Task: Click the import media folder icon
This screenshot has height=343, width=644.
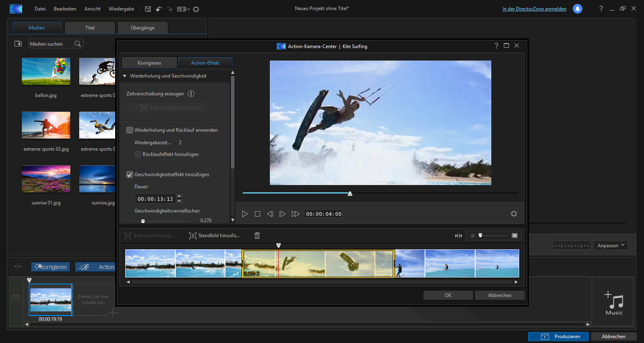Action: pyautogui.click(x=18, y=44)
